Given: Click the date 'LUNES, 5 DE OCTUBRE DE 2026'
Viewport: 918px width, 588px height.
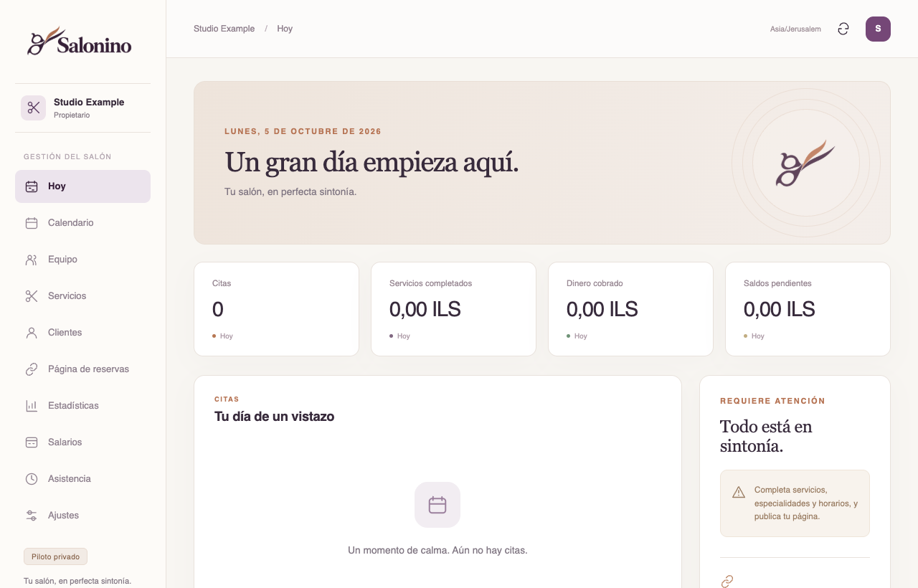Looking at the screenshot, I should pos(303,131).
